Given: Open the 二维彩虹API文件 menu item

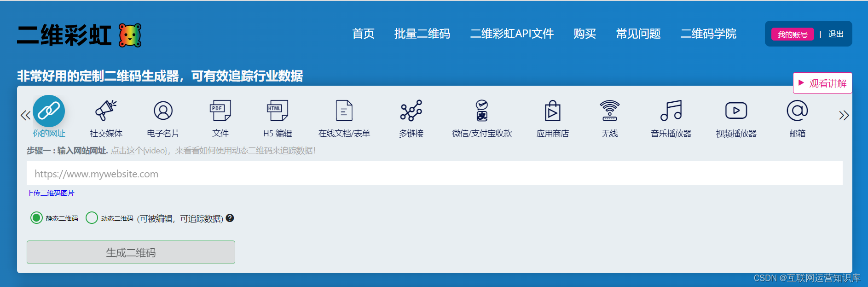Looking at the screenshot, I should (512, 34).
